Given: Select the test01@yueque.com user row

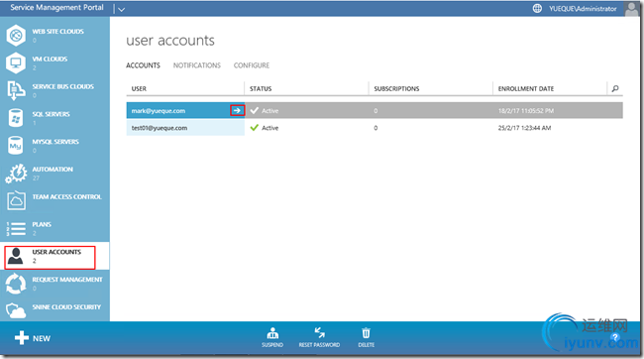Looking at the screenshot, I should pos(375,128).
